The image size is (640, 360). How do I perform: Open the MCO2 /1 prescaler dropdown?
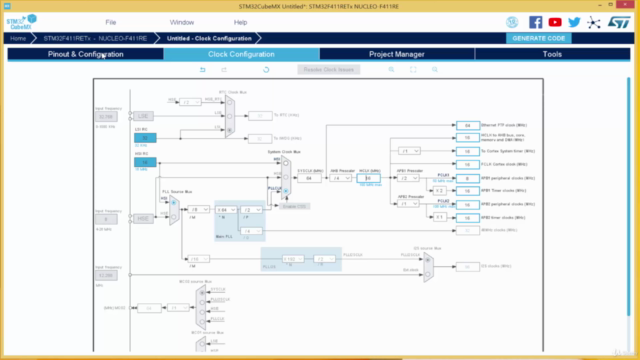(x=178, y=307)
